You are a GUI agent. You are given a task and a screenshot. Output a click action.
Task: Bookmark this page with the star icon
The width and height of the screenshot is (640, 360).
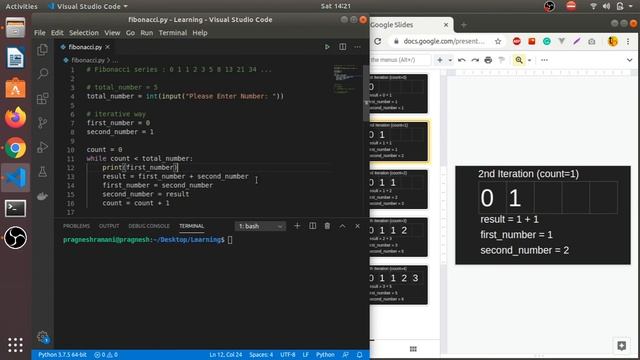(x=498, y=41)
